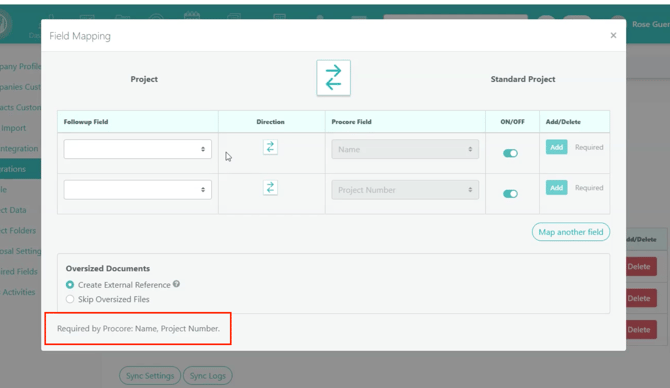
Task: Click the ON/OFF column header
Action: [x=512, y=122]
